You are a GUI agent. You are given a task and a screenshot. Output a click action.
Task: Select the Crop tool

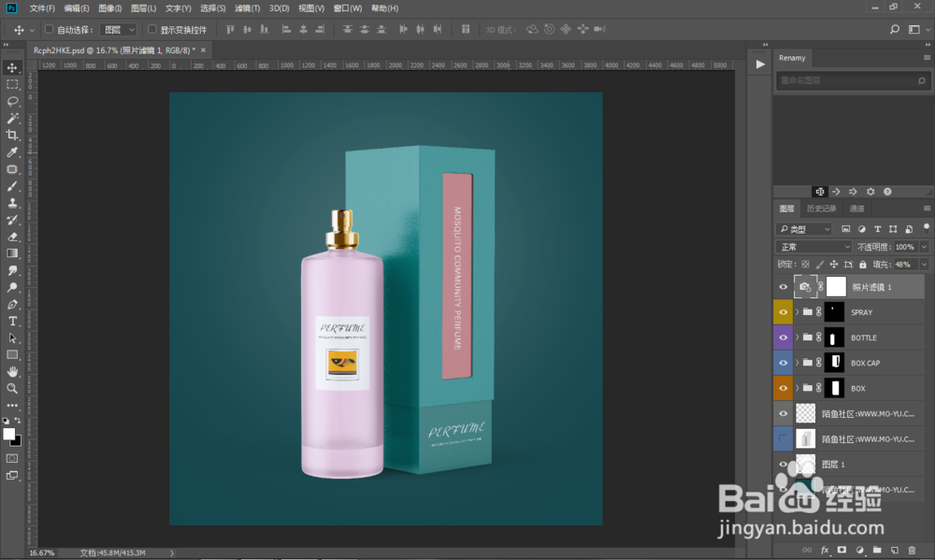(12, 135)
